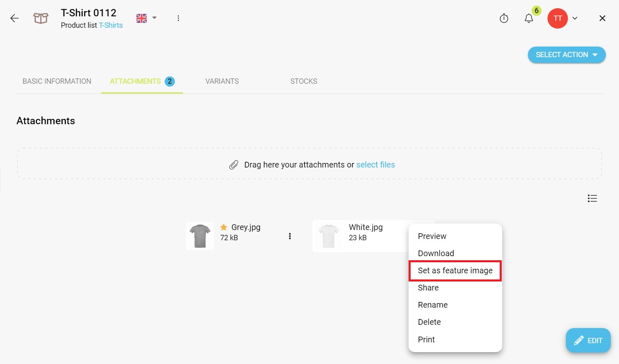Expand the user account chevron
The height and width of the screenshot is (364, 619).
(575, 18)
